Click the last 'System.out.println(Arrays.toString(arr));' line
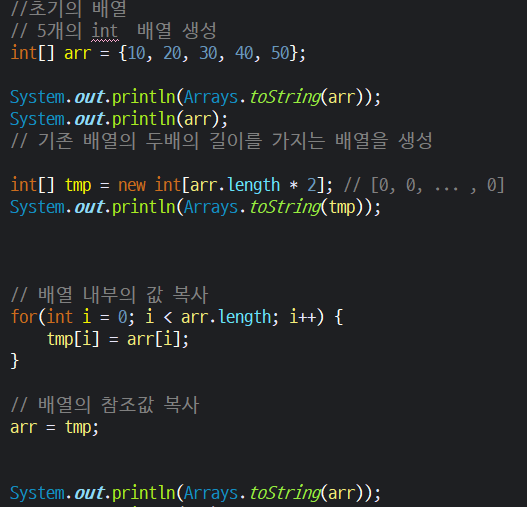This screenshot has height=507, width=527. coord(195,493)
